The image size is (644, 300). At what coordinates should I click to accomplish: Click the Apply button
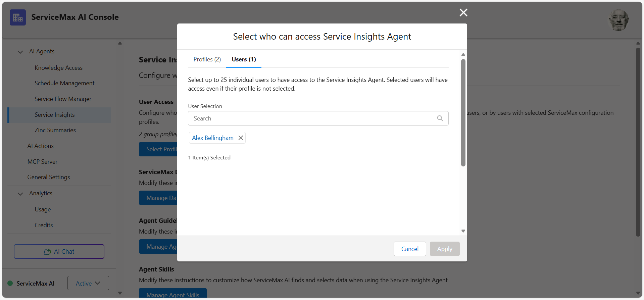click(445, 249)
